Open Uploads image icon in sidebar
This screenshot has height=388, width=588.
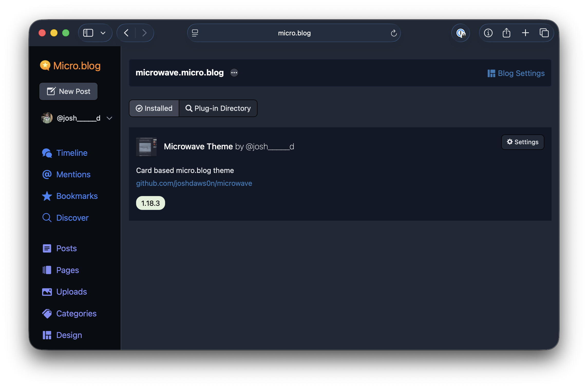47,292
